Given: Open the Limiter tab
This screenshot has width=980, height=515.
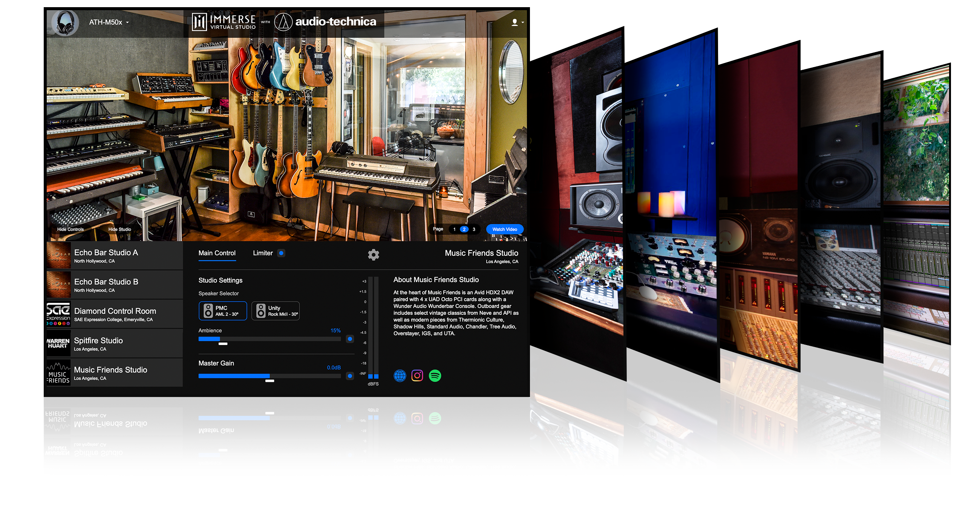Looking at the screenshot, I should tap(263, 253).
